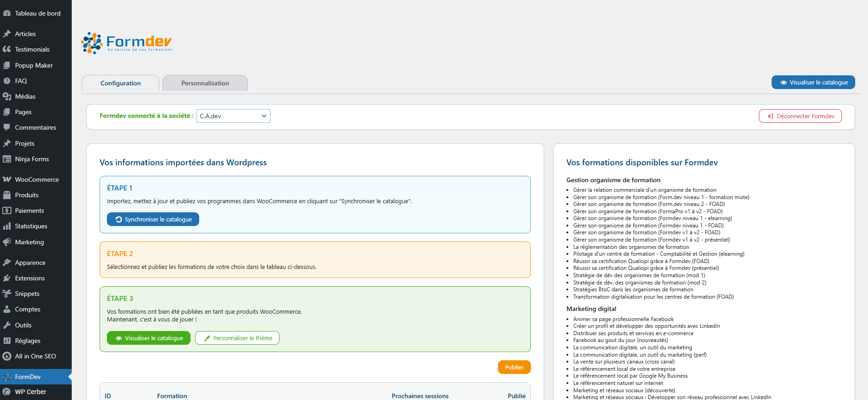Viewport: 868px width, 400px height.
Task: Click the Extensions plugin icon
Action: (7, 278)
